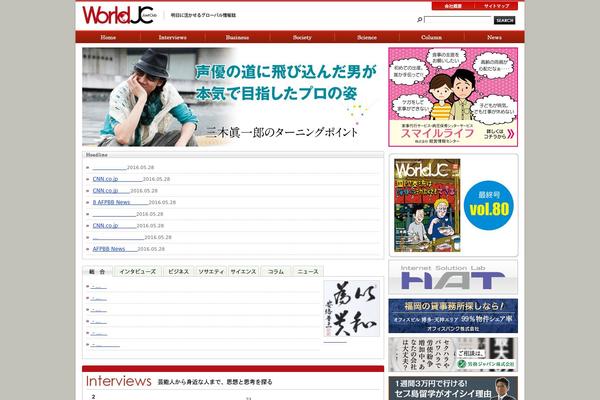Switch to the ビジネス tab
This screenshot has width=600, height=400.
click(179, 271)
